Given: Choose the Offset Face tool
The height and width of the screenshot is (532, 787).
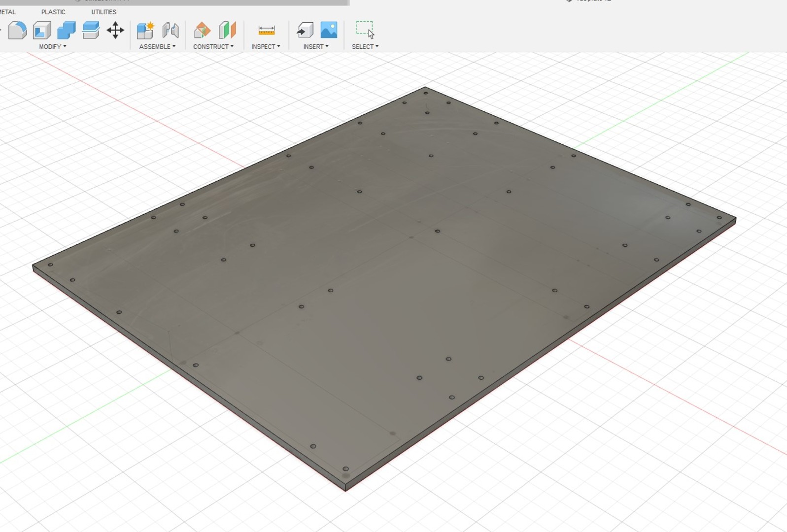Looking at the screenshot, I should [x=91, y=30].
